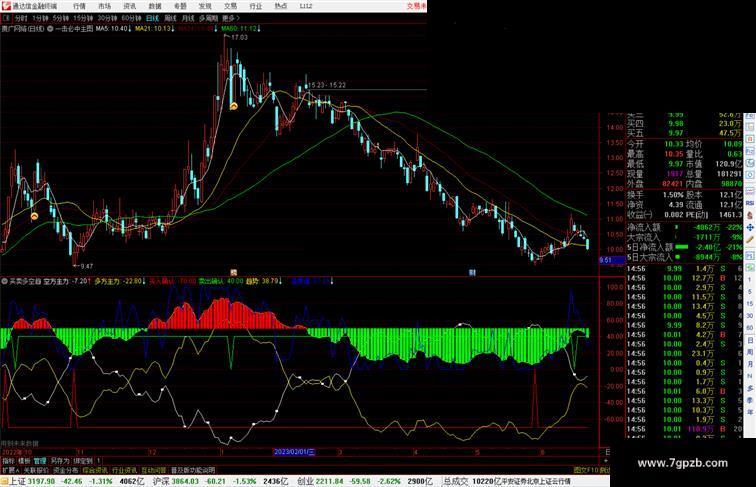This screenshot has width=756, height=487.
Task: Click the upper yellow signal marker on chart
Action: pyautogui.click(x=233, y=106)
